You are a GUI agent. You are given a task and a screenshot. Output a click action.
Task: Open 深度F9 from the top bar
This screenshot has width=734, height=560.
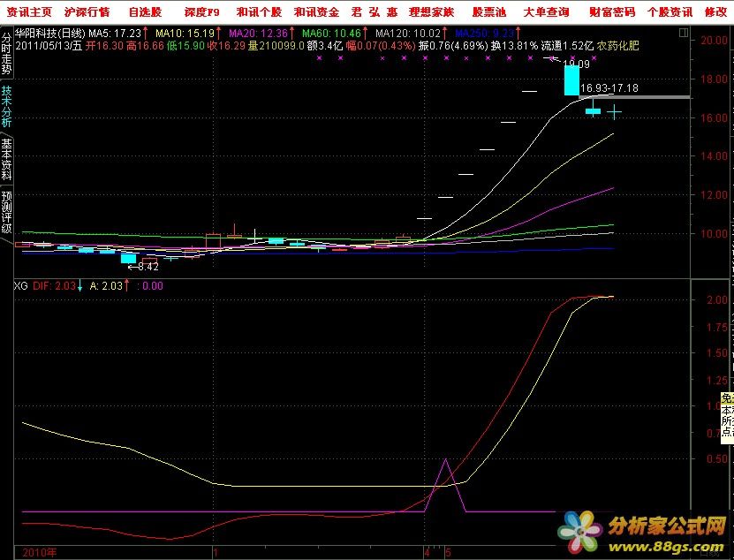coord(201,11)
